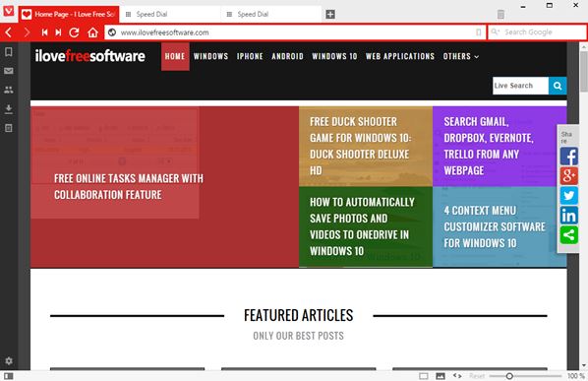Share the page on Twitter
The width and height of the screenshot is (588, 381).
(568, 196)
